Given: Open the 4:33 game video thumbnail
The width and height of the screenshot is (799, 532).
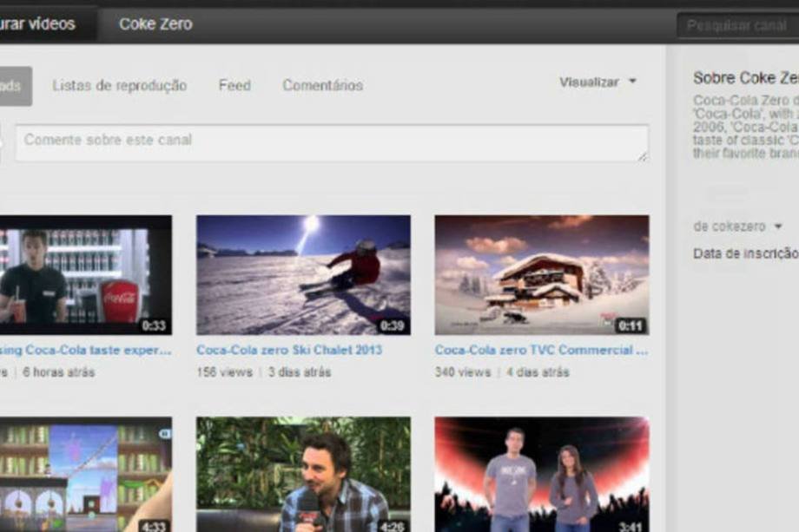Looking at the screenshot, I should (85, 474).
